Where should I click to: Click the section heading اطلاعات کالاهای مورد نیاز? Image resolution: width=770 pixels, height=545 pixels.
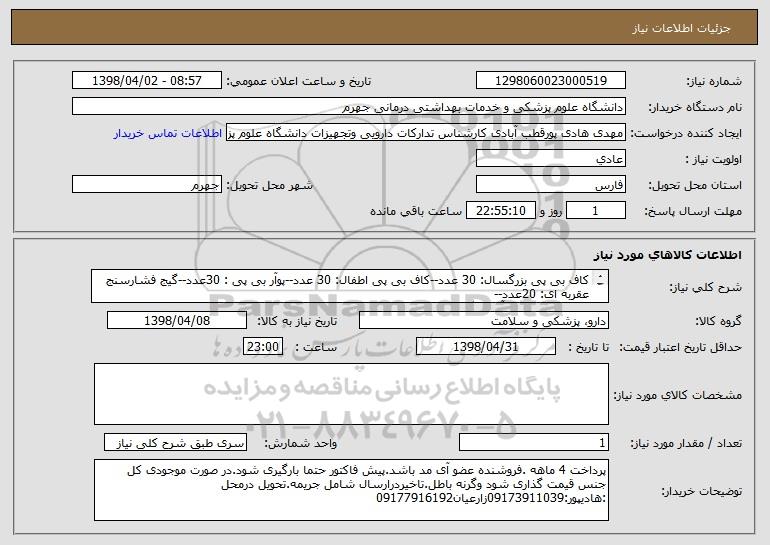tap(667, 255)
